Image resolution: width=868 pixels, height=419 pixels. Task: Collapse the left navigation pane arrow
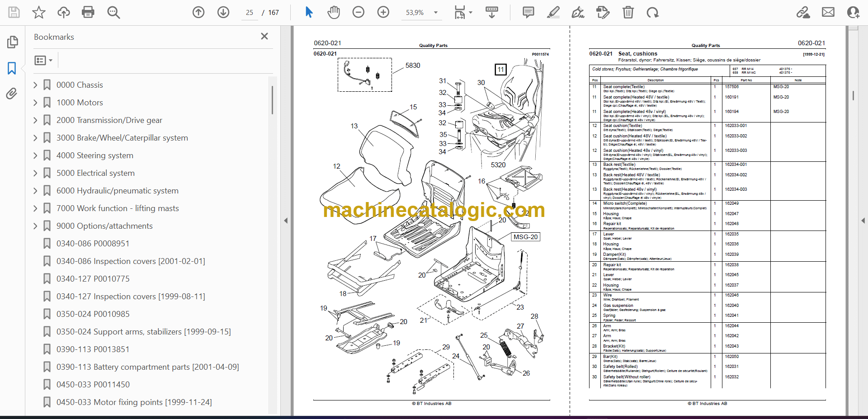coord(286,221)
